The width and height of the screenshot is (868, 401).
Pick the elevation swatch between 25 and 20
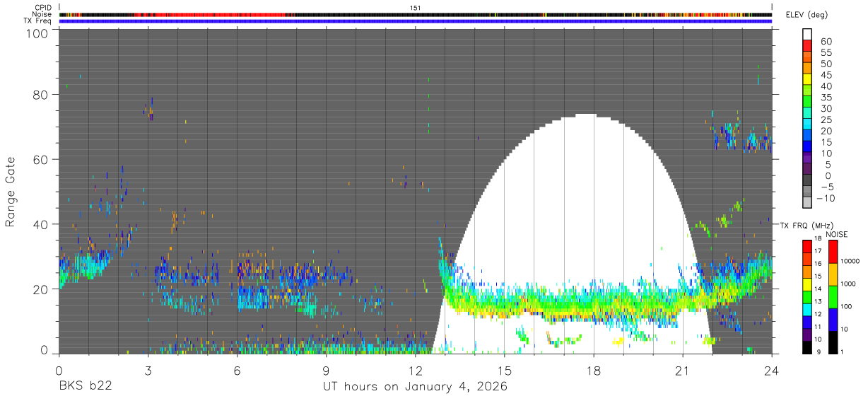click(807, 124)
